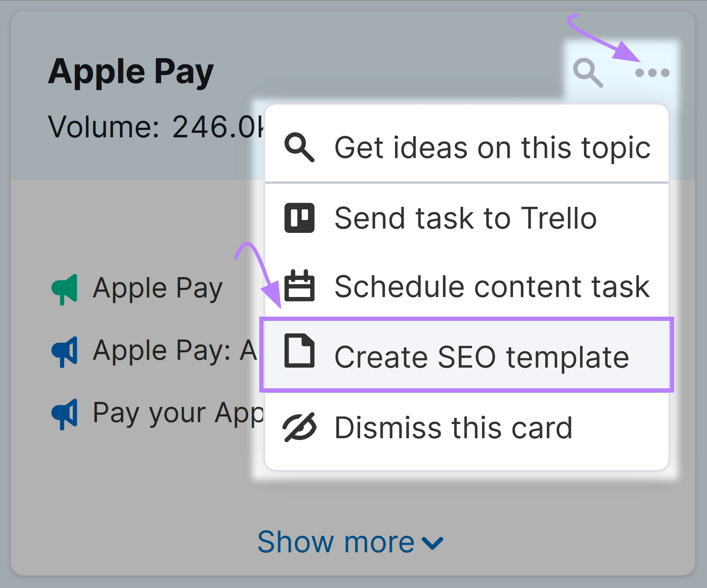Select the calendar icon beside Schedule content task

click(300, 286)
